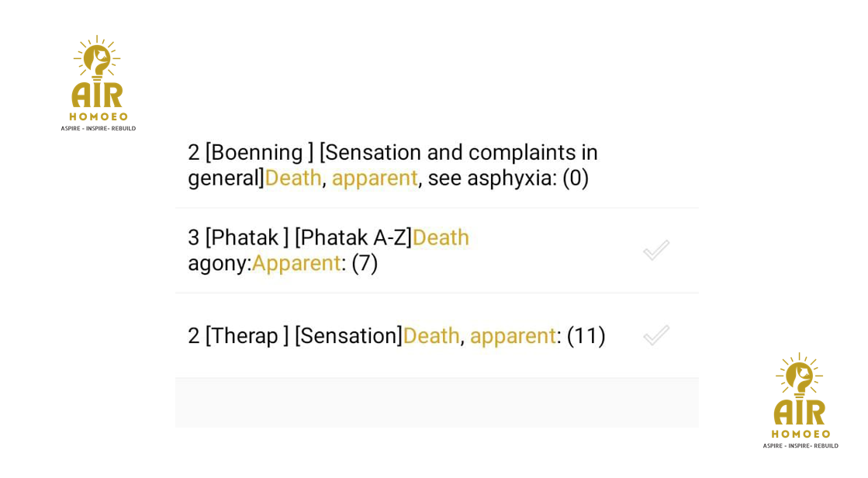Click the (0) count in the Boenning result
This screenshot has height=478, width=868.
click(576, 178)
